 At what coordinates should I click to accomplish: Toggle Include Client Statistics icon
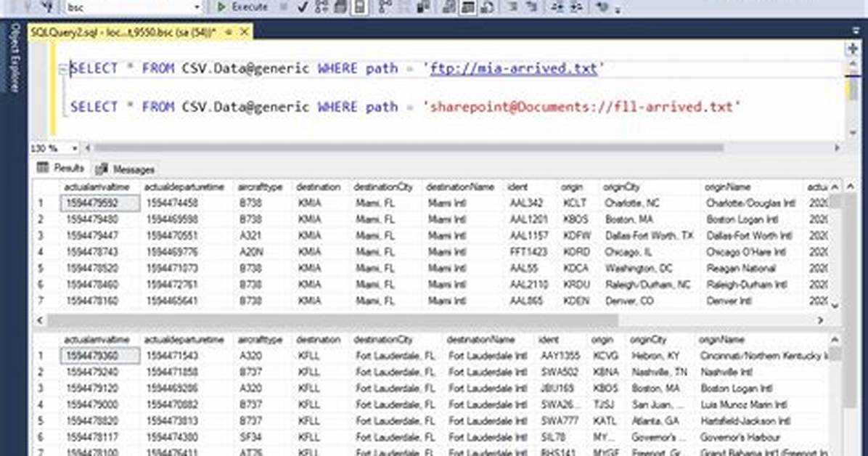(x=424, y=7)
